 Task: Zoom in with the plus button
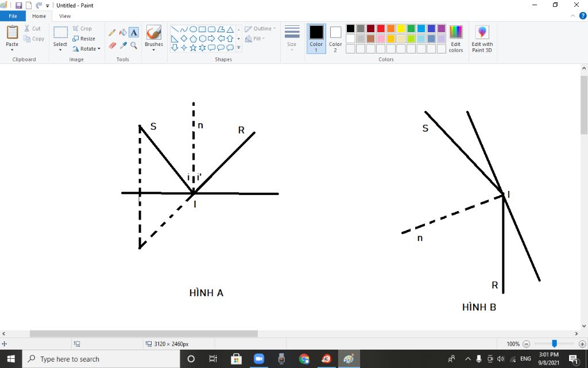[582, 344]
